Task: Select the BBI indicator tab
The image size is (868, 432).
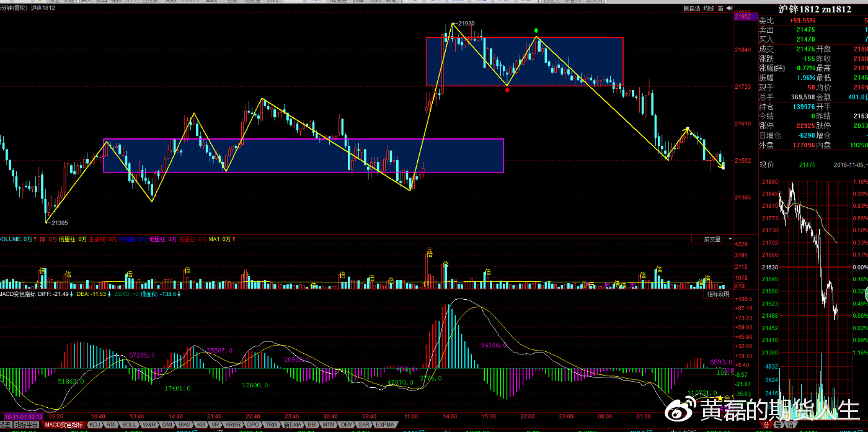Action: [312, 425]
